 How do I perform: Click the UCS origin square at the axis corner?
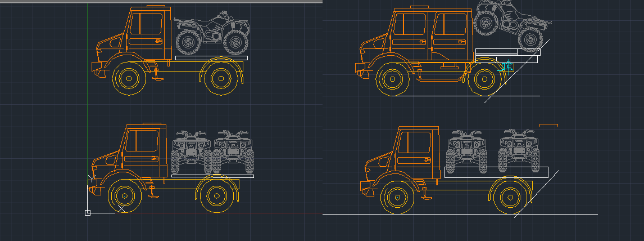[x=88, y=213]
